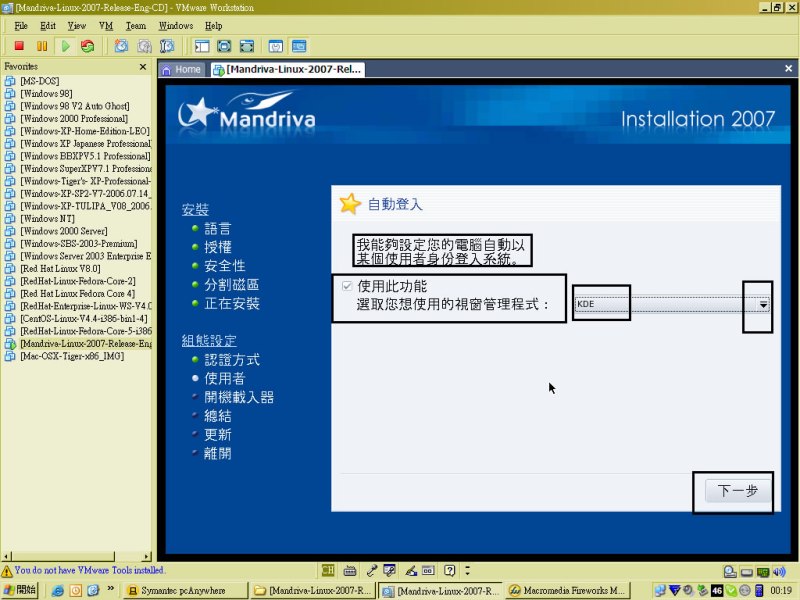Viewport: 800px width, 600px height.
Task: Click the network adapter status icon
Action: click(763, 572)
